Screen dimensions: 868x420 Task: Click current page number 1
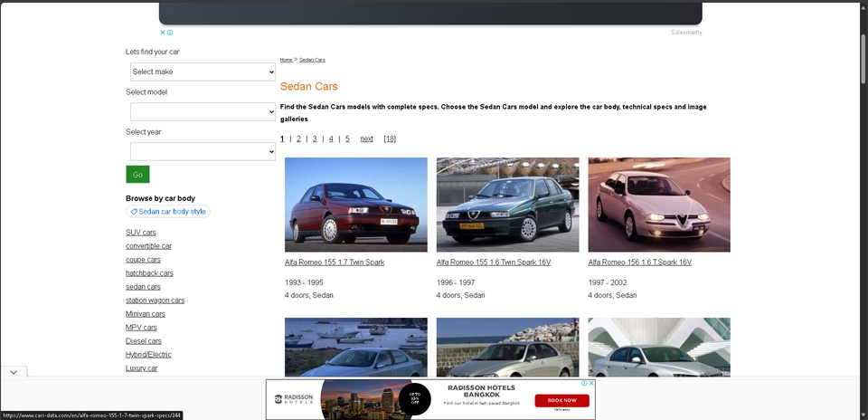[x=282, y=139]
